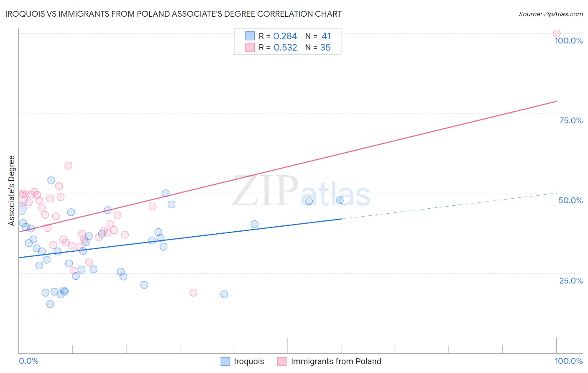Select the Associate's Degree y-axis label
Screen dimensions: 588x373
pyautogui.click(x=12, y=191)
